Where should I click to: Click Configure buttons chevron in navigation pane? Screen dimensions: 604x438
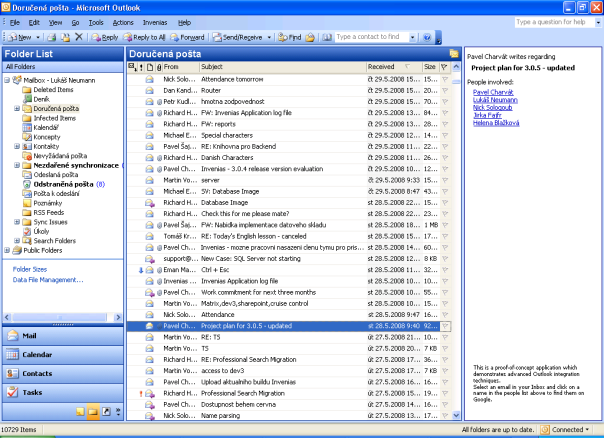click(x=118, y=412)
